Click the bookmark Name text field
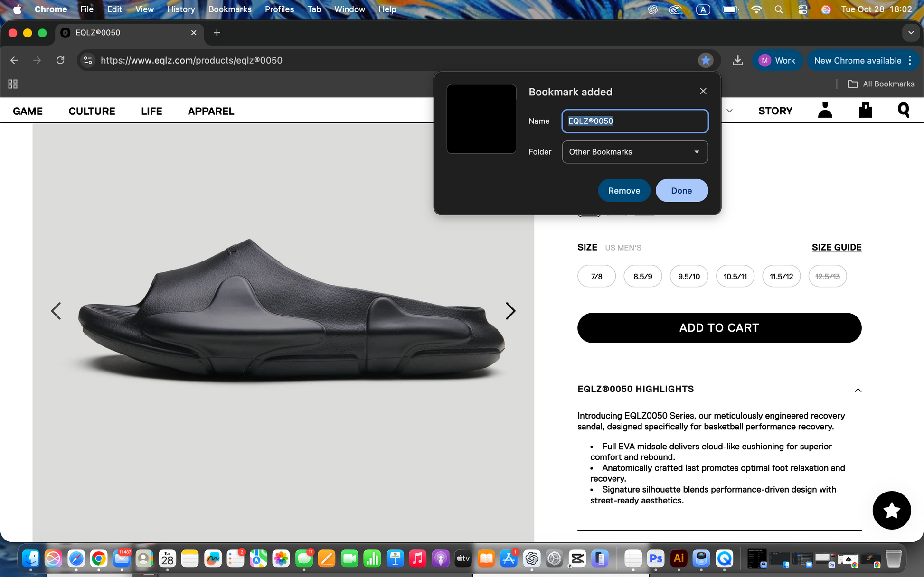This screenshot has width=924, height=577. click(635, 121)
